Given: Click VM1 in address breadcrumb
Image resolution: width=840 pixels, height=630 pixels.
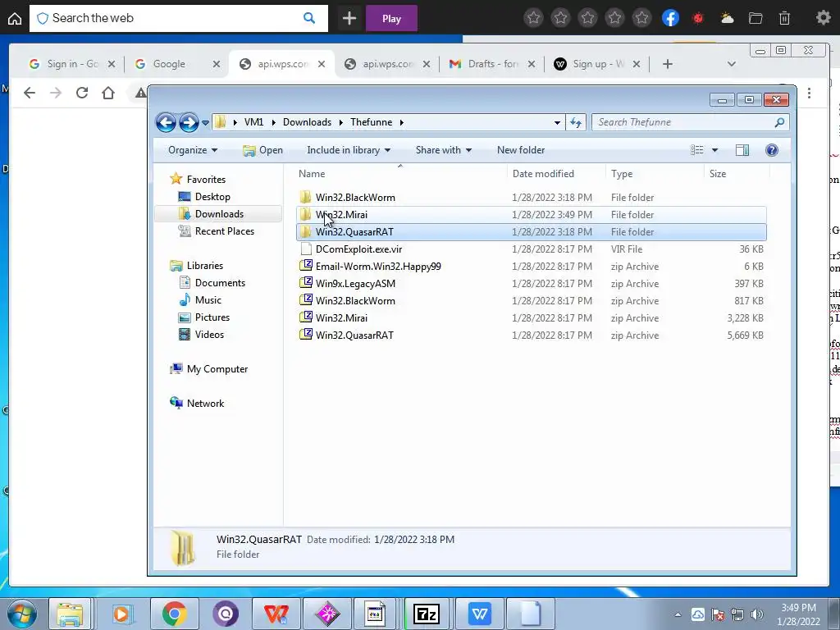Looking at the screenshot, I should coord(253,122).
